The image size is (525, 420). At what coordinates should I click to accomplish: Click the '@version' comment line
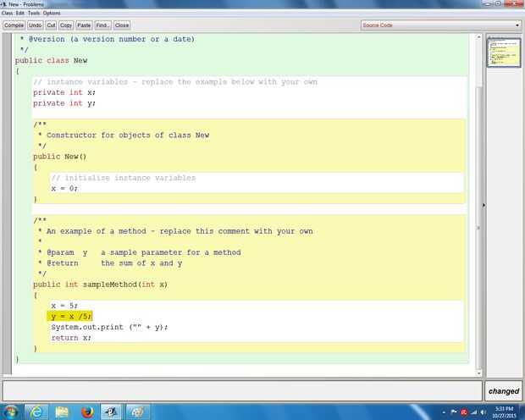click(108, 39)
